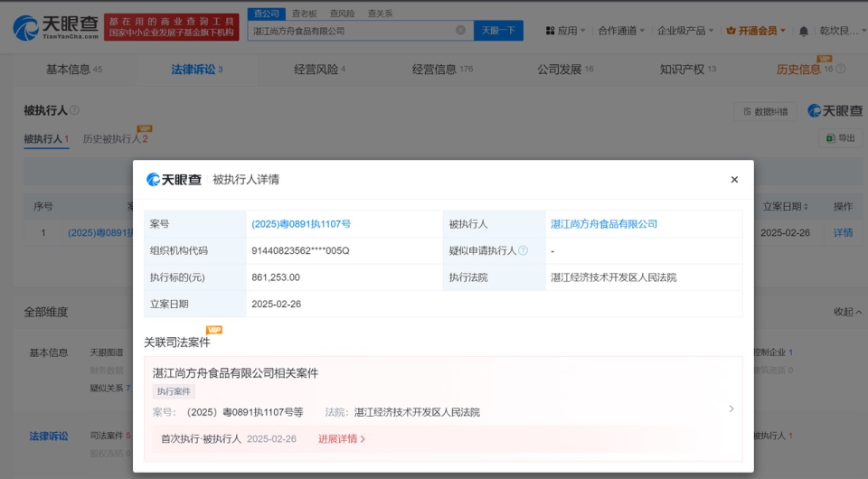868x479 pixels.
Task: Click execution amount value 861,253.00
Action: [x=276, y=277]
